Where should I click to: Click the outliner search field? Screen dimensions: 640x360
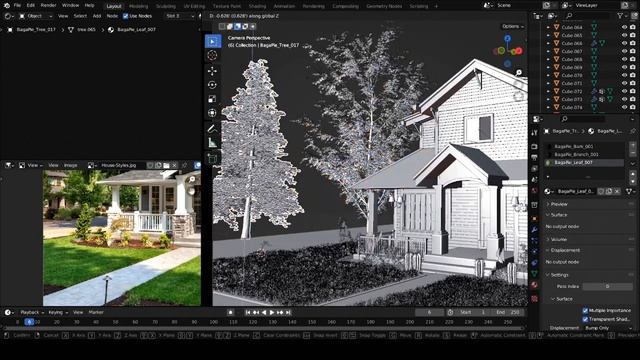[587, 16]
